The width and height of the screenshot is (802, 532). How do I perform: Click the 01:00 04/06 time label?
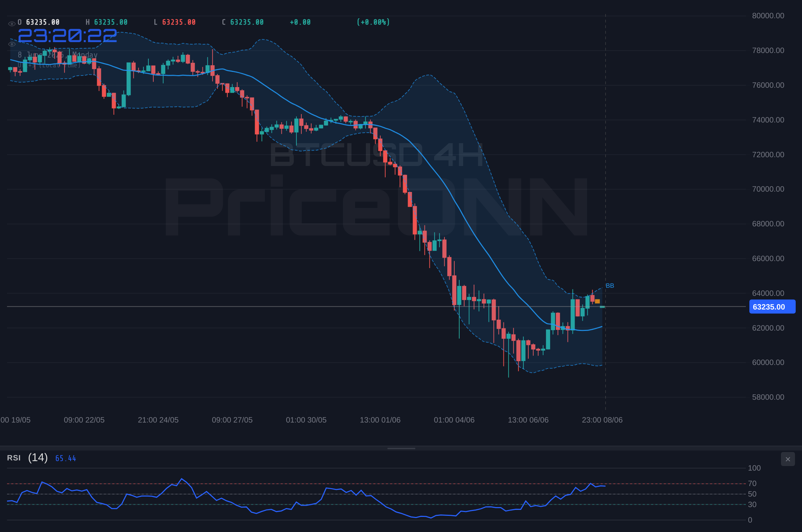[454, 420]
